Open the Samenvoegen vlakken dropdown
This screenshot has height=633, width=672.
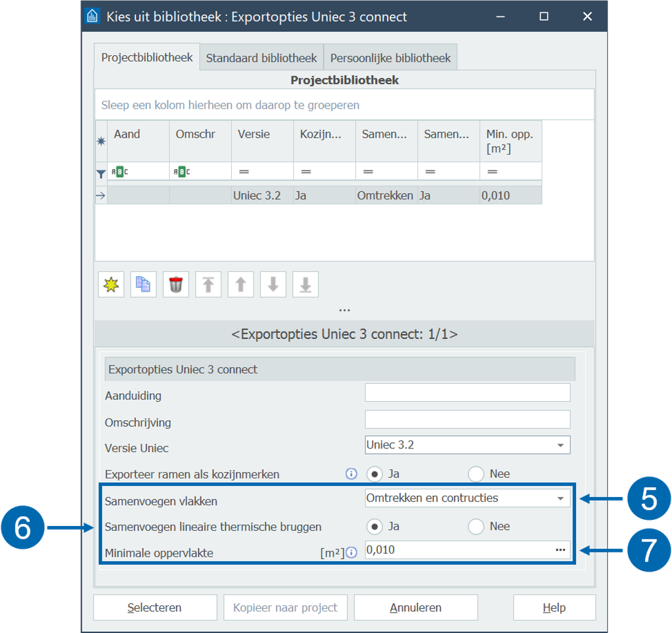pos(560,498)
